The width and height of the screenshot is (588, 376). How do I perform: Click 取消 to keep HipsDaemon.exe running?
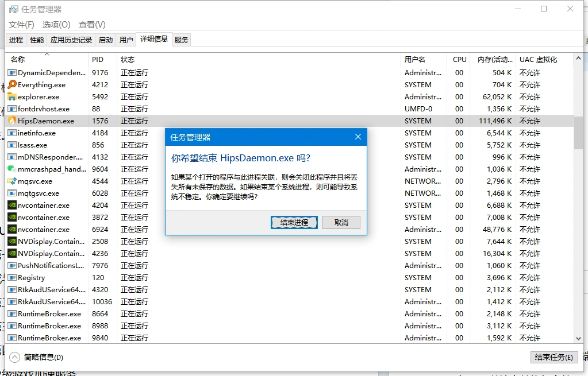(x=341, y=222)
